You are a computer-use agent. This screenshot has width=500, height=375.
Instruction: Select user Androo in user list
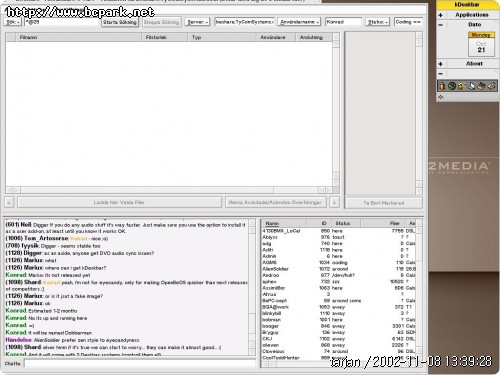click(339, 275)
